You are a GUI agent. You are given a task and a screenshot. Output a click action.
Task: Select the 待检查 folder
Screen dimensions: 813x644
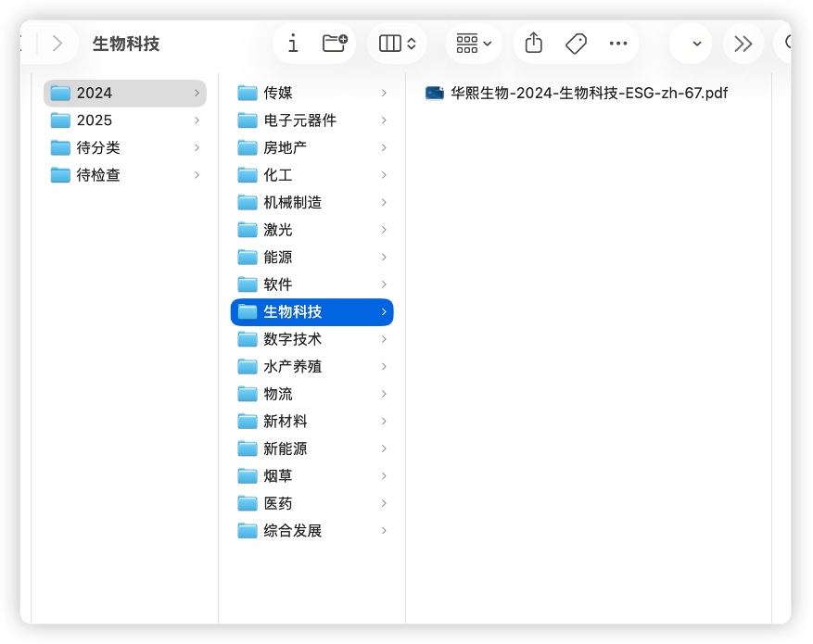click(x=98, y=175)
